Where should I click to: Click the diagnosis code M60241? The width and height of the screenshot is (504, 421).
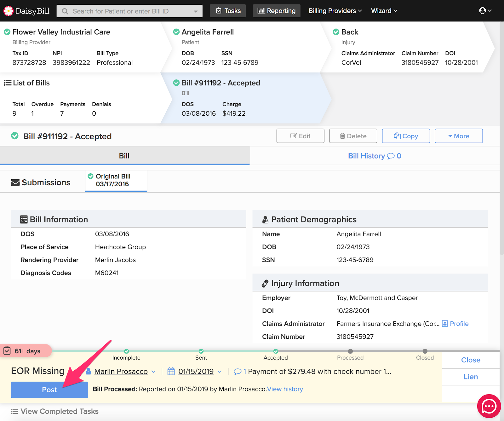coord(107,273)
